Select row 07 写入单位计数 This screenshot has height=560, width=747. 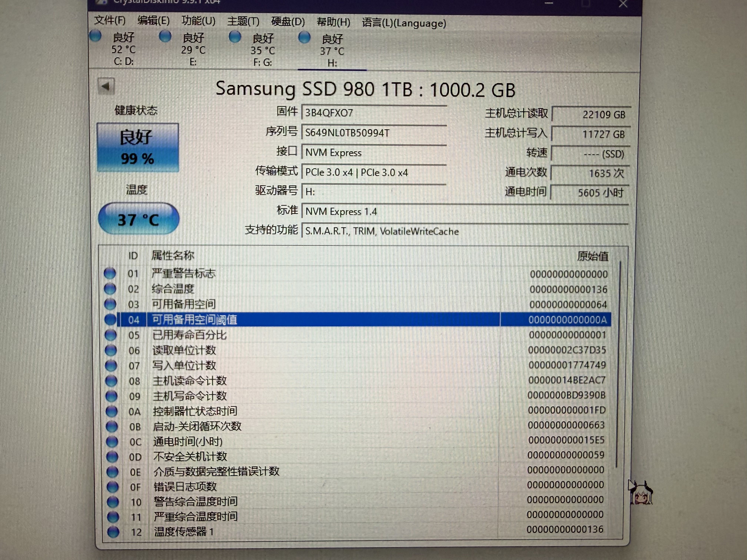357,365
